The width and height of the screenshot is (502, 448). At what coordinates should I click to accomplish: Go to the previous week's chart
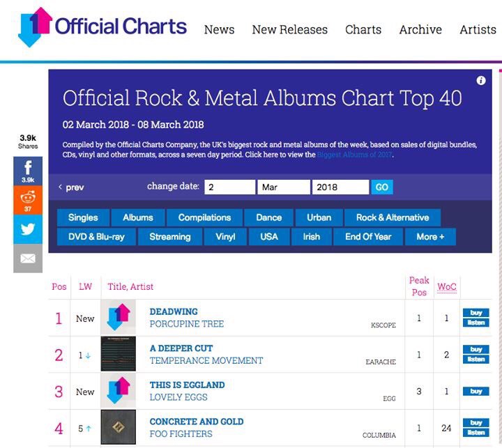pyautogui.click(x=71, y=187)
